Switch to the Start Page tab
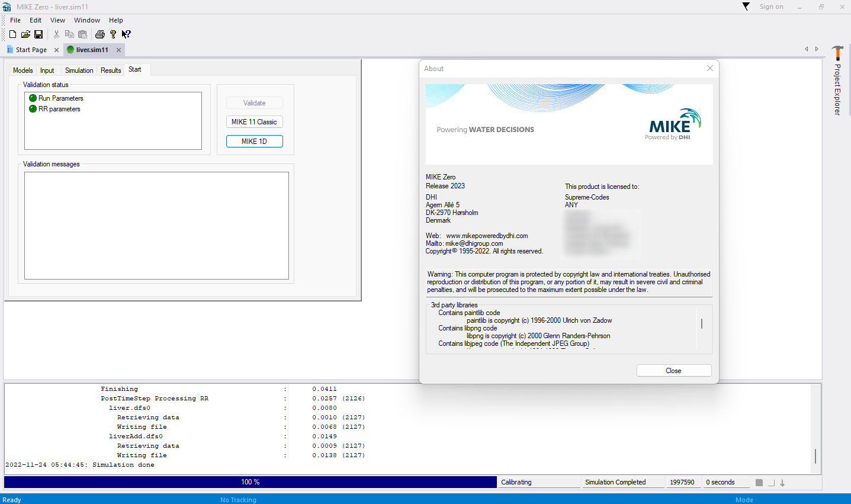This screenshot has height=504, width=851. 31,50
